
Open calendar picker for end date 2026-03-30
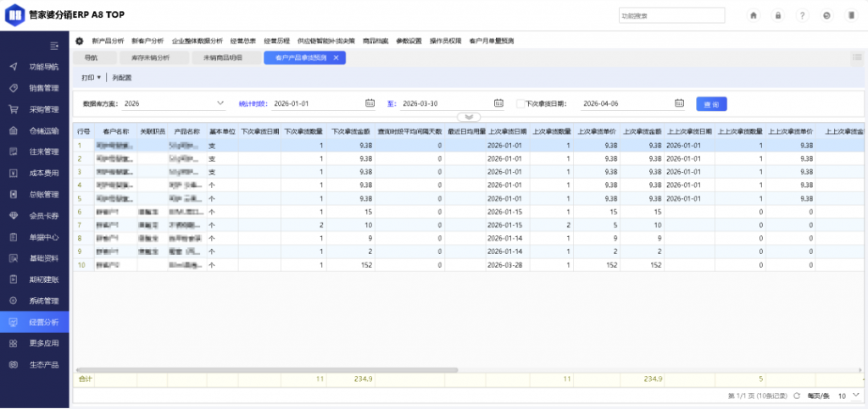click(x=498, y=102)
